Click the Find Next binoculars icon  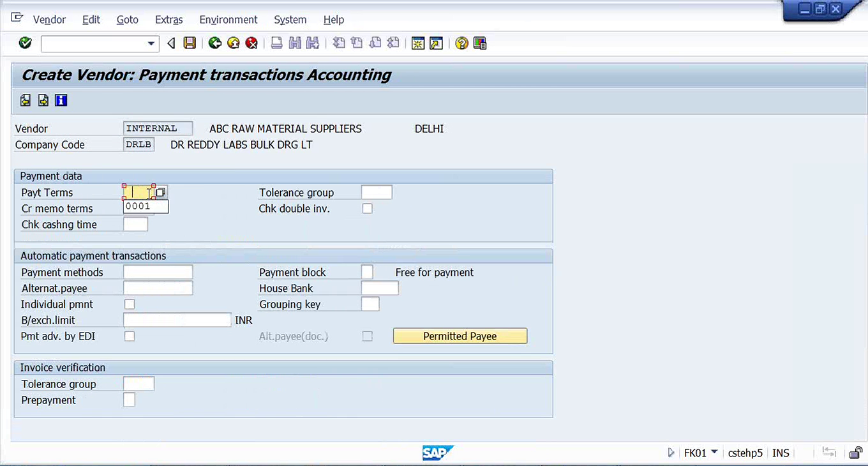(313, 43)
